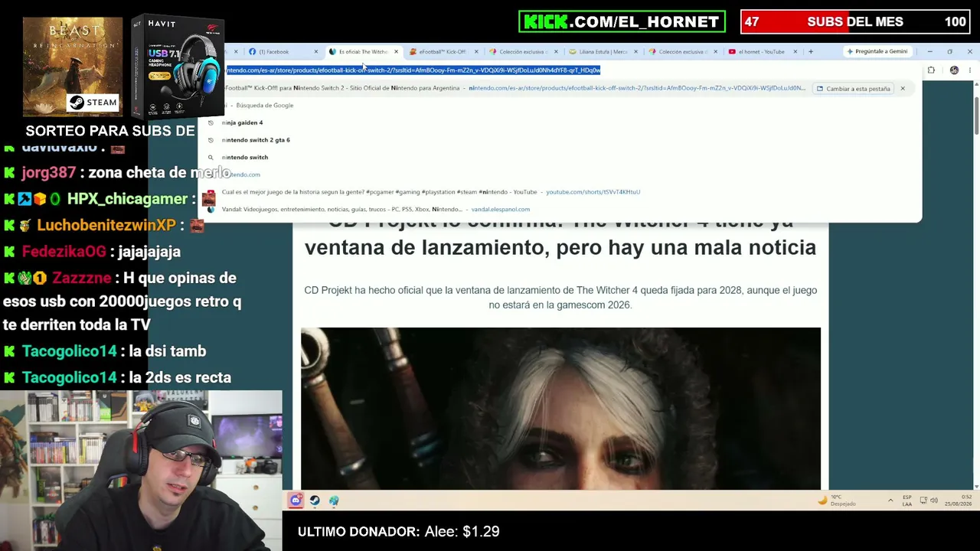This screenshot has width=980, height=551.
Task: Open the weather widget showing Despejado
Action: pyautogui.click(x=837, y=500)
